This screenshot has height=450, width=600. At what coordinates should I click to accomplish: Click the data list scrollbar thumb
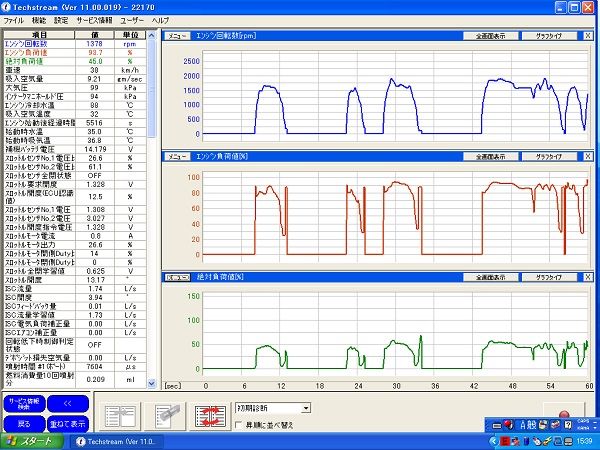pyautogui.click(x=152, y=88)
